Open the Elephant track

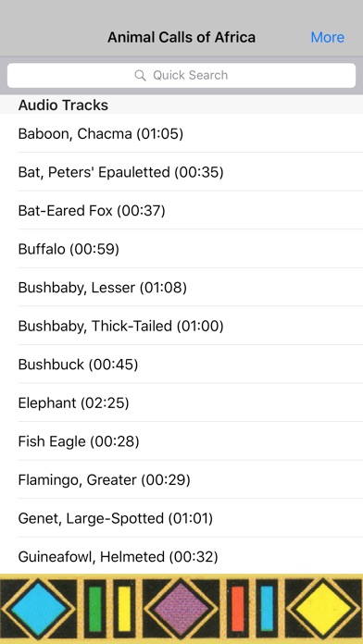(x=181, y=402)
